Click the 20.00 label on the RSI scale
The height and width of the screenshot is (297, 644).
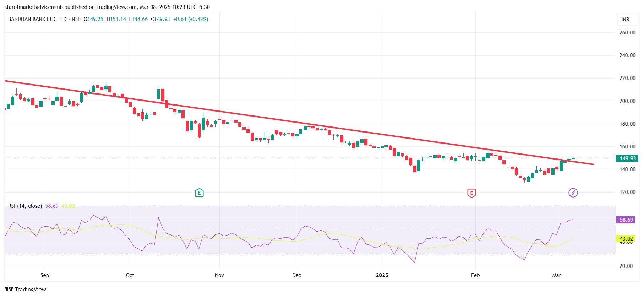[x=626, y=266]
